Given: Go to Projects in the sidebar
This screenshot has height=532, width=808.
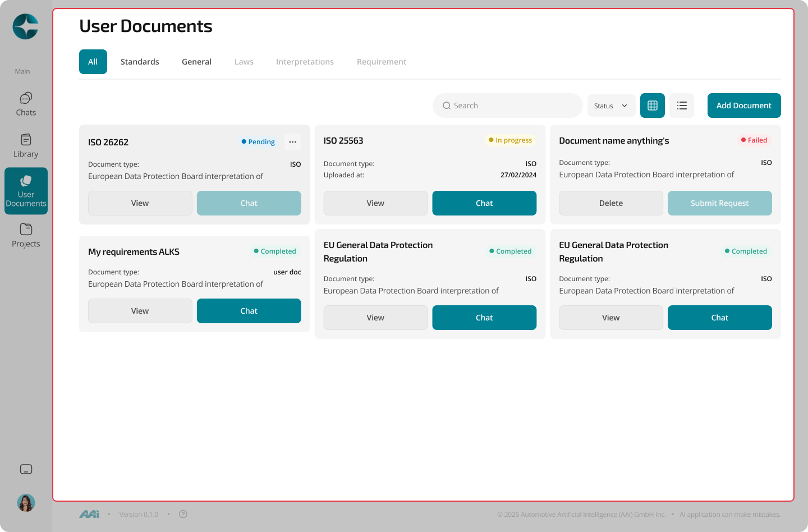Looking at the screenshot, I should (26, 236).
